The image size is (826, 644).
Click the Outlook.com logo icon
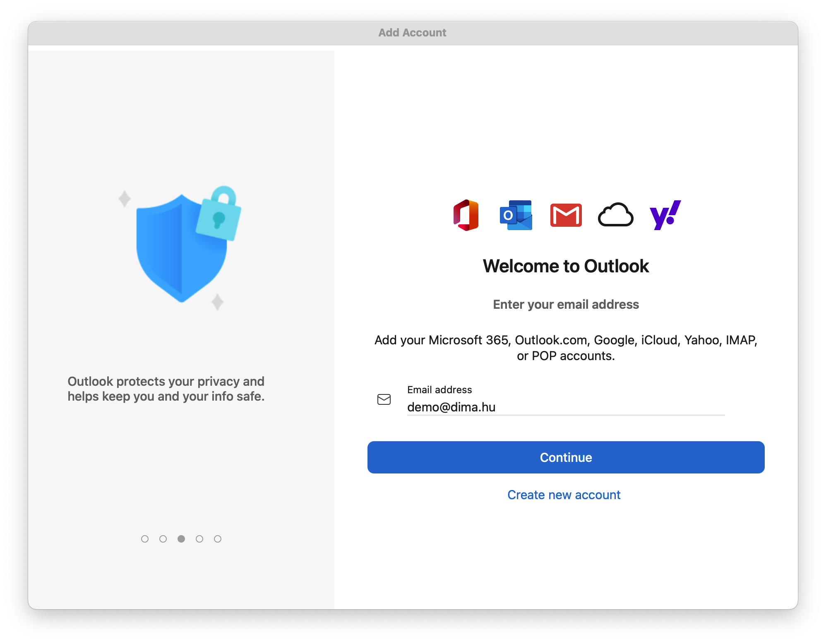(x=516, y=215)
